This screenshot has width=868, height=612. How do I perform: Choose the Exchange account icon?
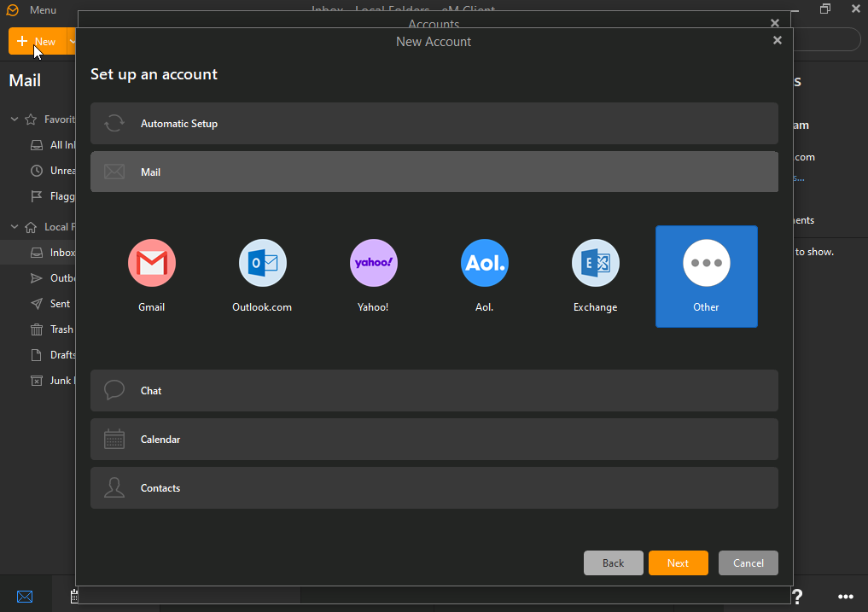[596, 263]
